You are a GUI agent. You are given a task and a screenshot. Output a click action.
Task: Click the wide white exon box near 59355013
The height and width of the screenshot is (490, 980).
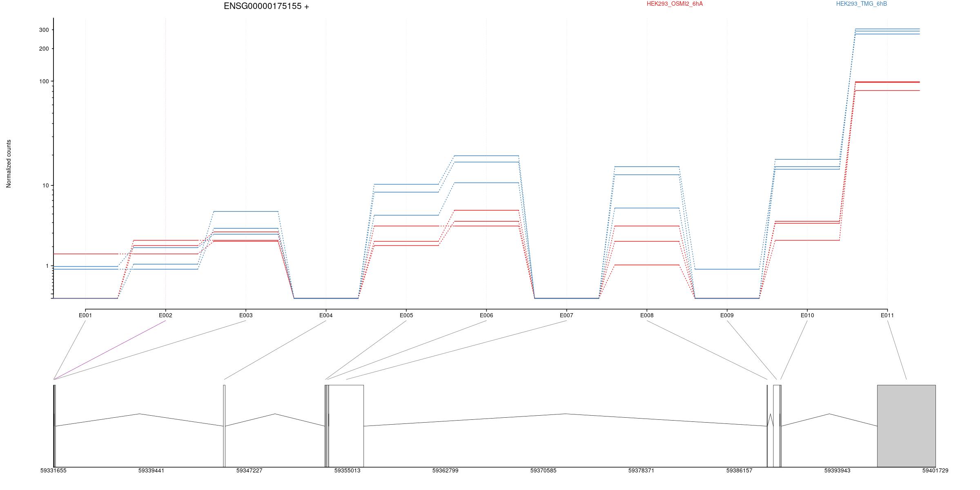click(x=346, y=426)
